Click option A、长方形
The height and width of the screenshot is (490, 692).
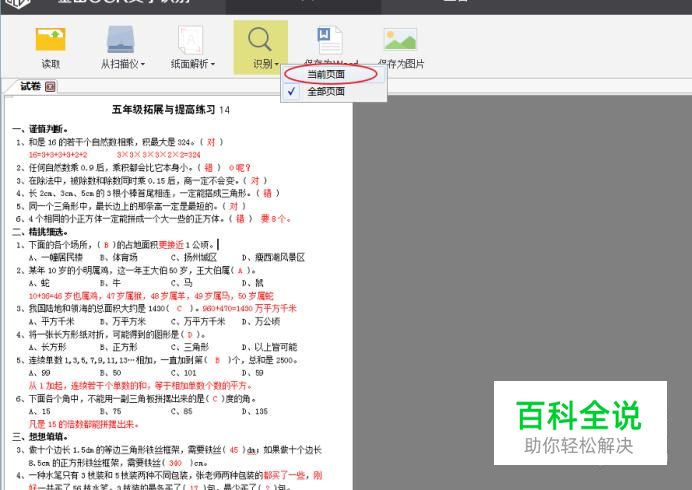(47, 347)
